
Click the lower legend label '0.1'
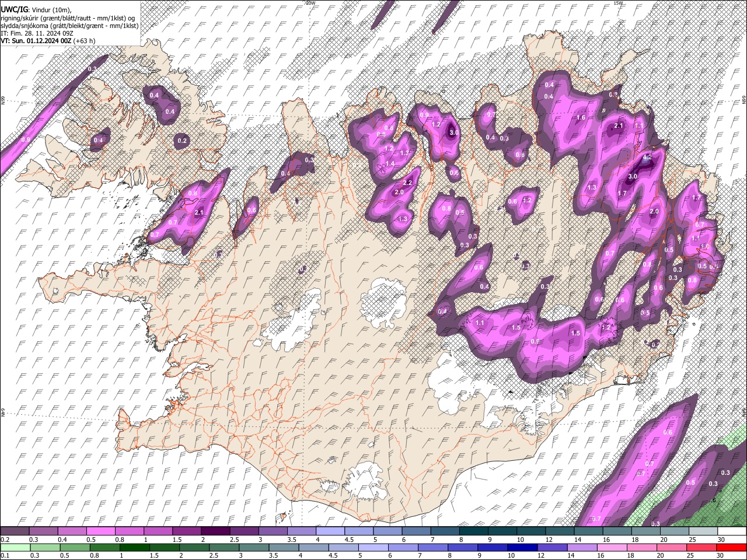(5, 555)
